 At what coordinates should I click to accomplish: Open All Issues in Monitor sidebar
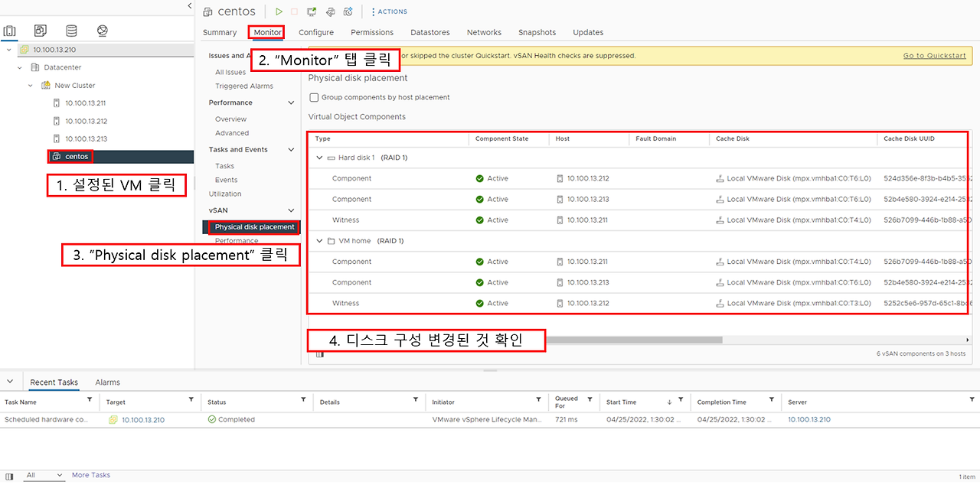point(230,72)
